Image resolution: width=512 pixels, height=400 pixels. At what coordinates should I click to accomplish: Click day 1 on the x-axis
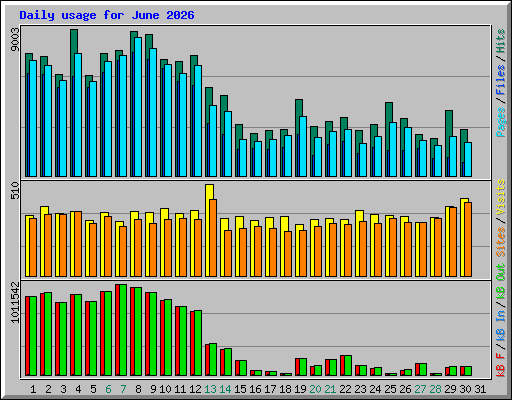[x=33, y=389]
